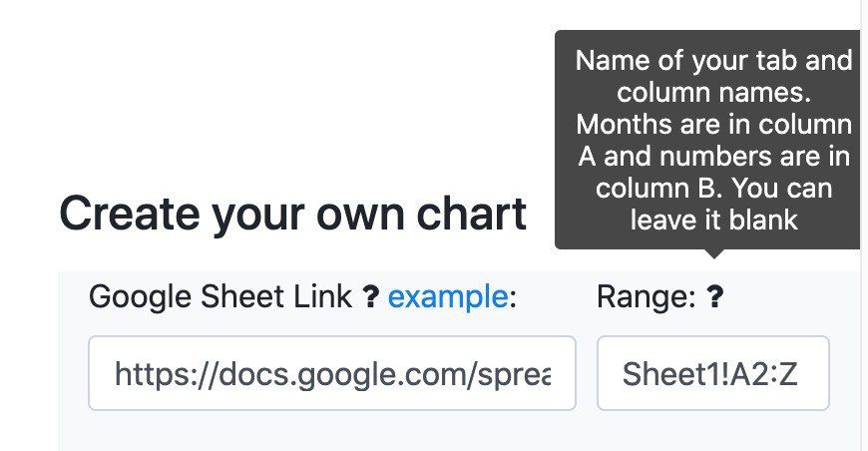Click "A and numbers are in" tooltip line

tap(714, 157)
